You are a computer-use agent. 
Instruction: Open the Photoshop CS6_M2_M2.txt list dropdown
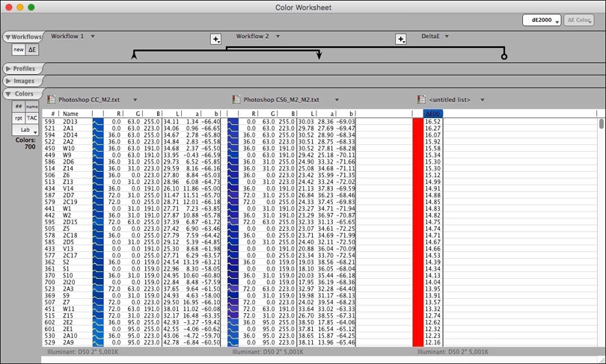pos(337,100)
